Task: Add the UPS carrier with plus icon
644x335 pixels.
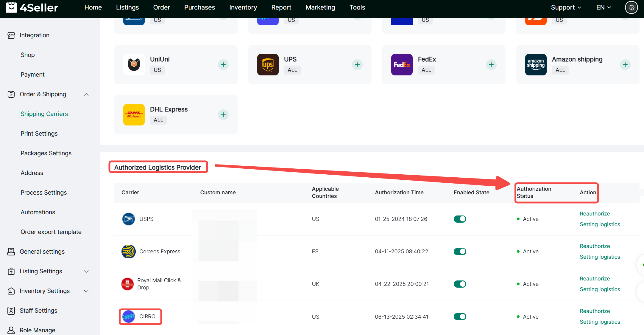Action: tap(357, 65)
